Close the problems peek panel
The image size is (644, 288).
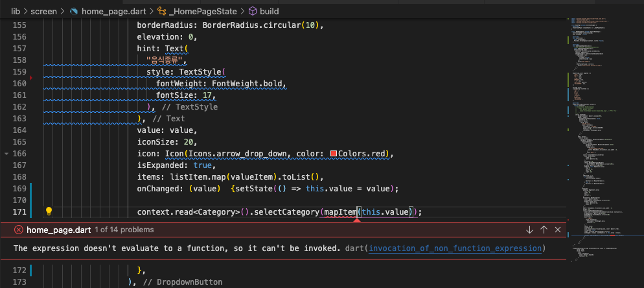point(558,230)
